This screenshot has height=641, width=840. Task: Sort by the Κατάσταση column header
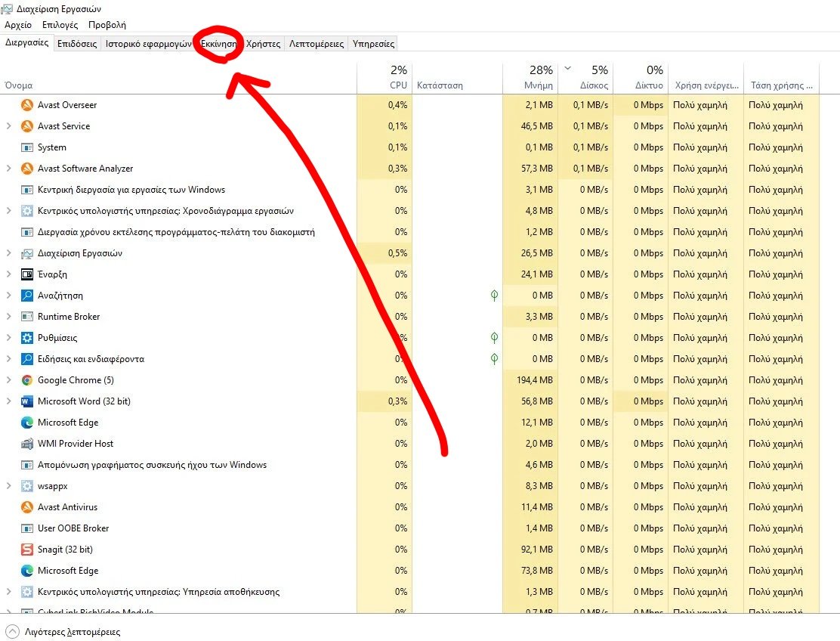click(458, 79)
